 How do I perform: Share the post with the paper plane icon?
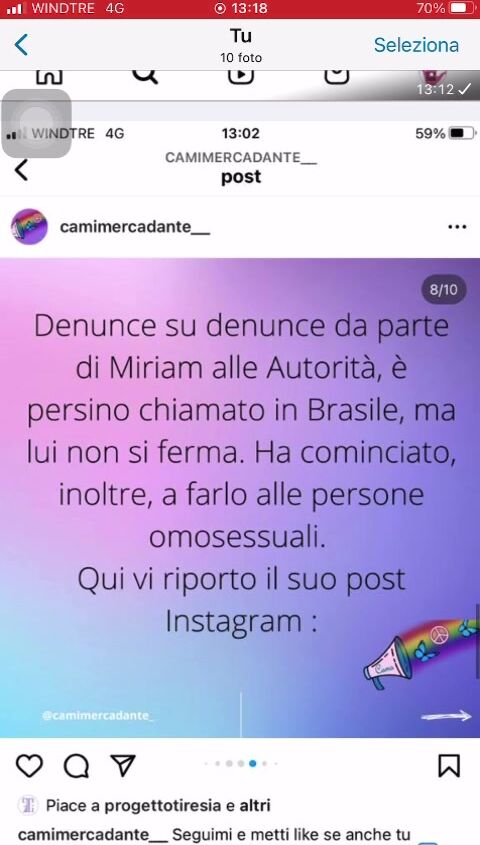(123, 765)
